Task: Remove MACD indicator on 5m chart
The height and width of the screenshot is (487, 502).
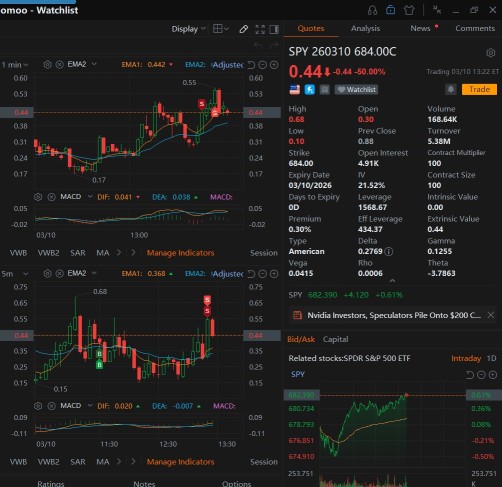Action: tap(51, 406)
